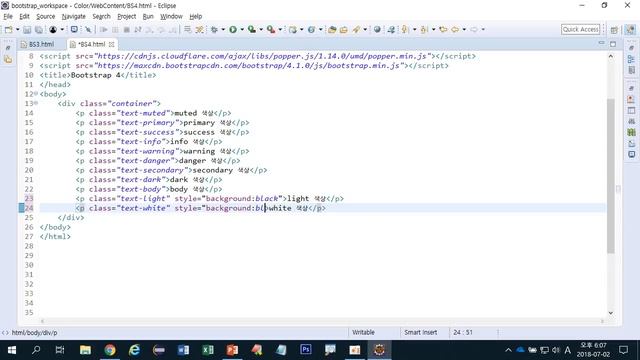
Task: Open the Back history dropdown arrow
Action: click(464, 29)
